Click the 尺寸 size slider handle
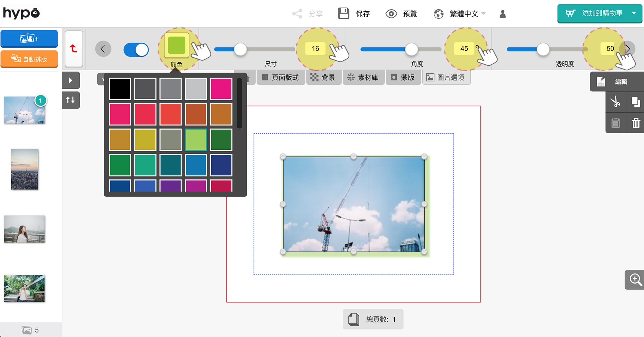Screen dimensions: 644x337 pos(240,49)
